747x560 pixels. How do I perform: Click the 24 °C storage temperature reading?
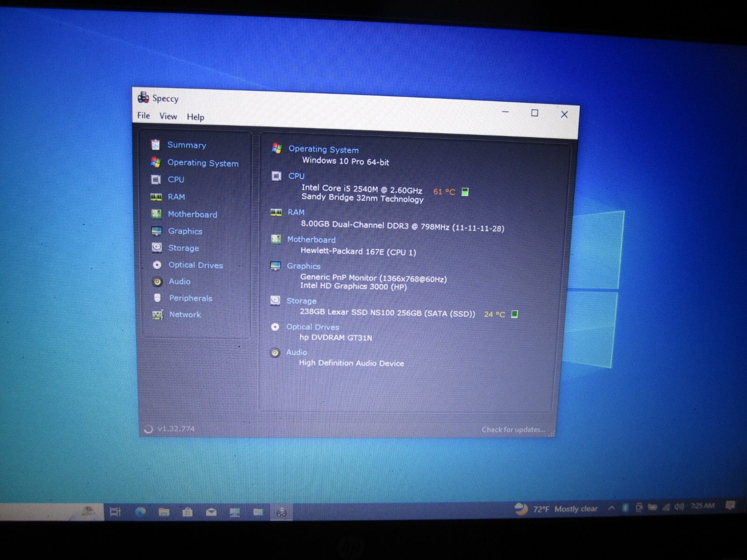pyautogui.click(x=494, y=315)
